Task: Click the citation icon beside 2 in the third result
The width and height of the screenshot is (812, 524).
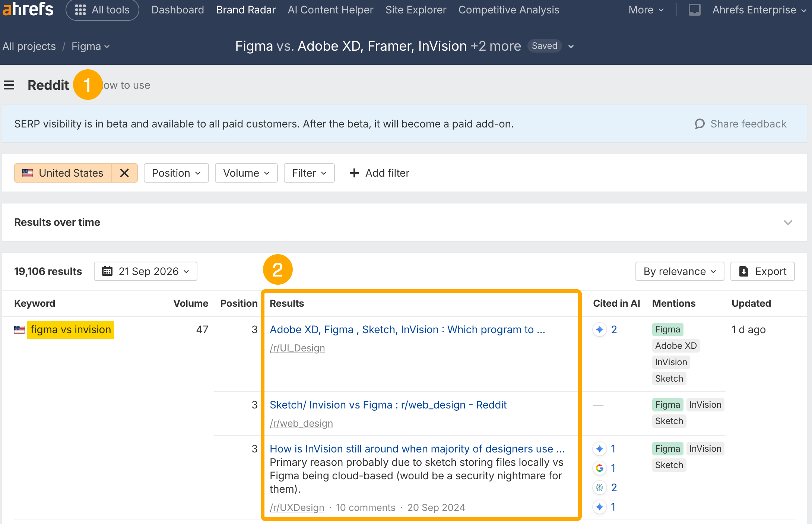Action: click(x=600, y=487)
